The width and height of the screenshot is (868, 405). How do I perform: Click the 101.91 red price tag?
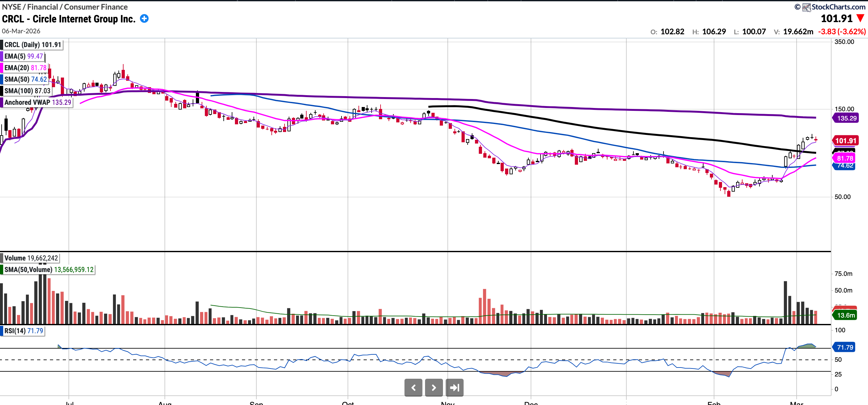tap(845, 141)
